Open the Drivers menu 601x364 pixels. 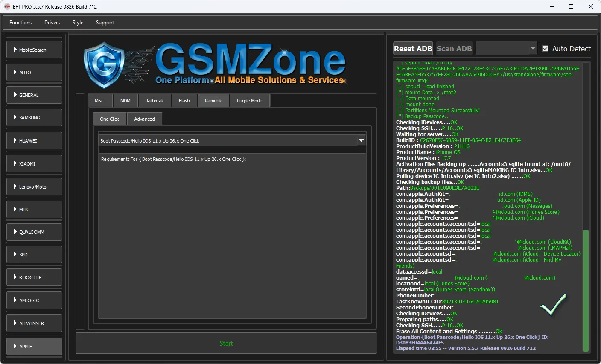pyautogui.click(x=52, y=23)
